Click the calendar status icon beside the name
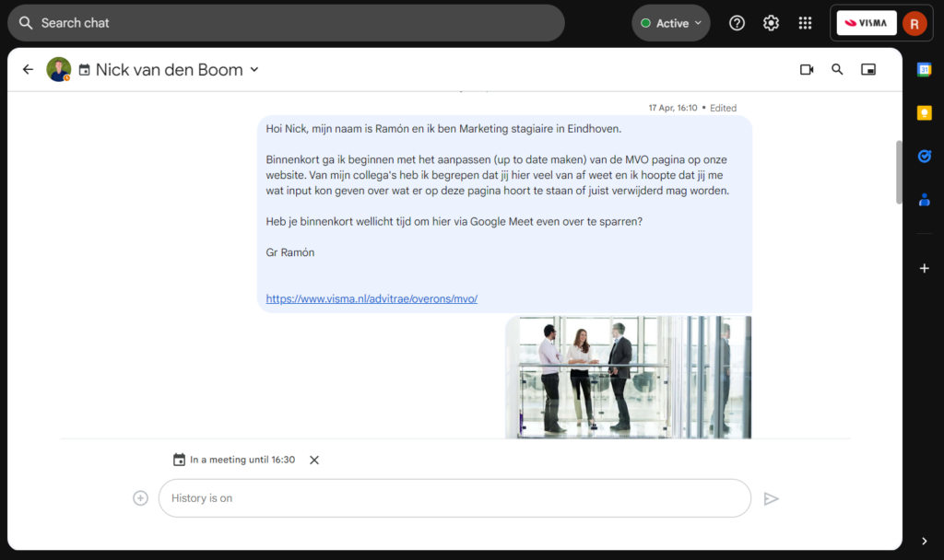Image resolution: width=944 pixels, height=560 pixels. pyautogui.click(x=84, y=70)
